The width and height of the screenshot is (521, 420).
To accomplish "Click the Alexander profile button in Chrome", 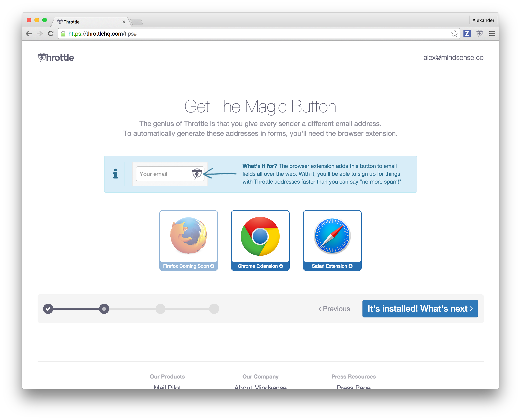I will click(x=483, y=20).
